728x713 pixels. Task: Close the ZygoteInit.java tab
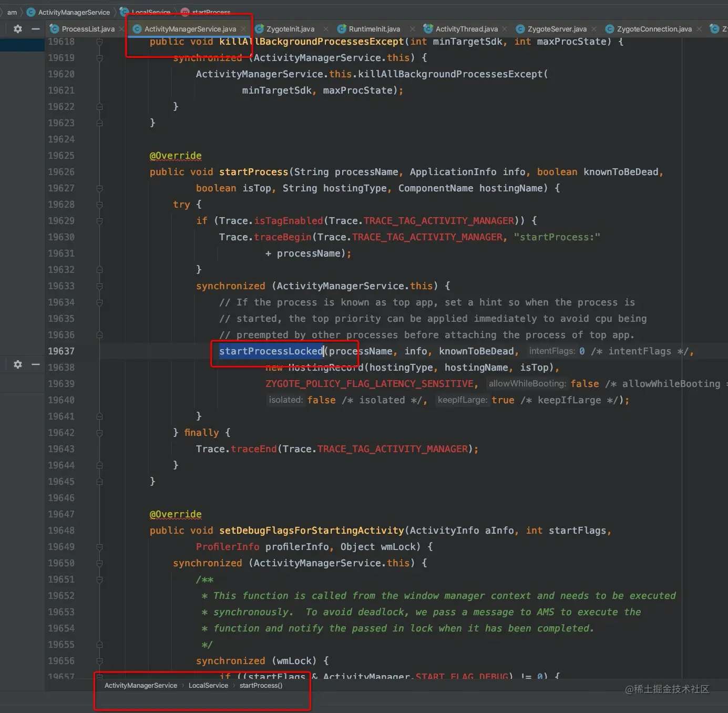326,29
